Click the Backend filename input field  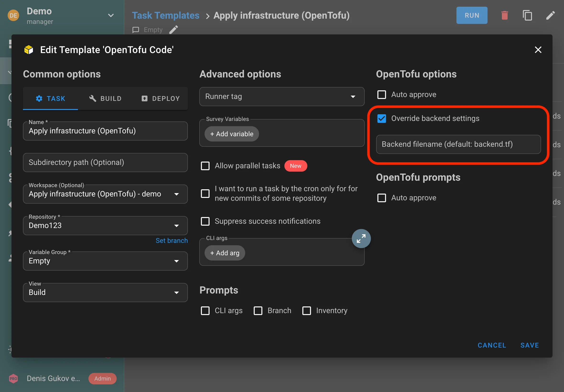(458, 144)
